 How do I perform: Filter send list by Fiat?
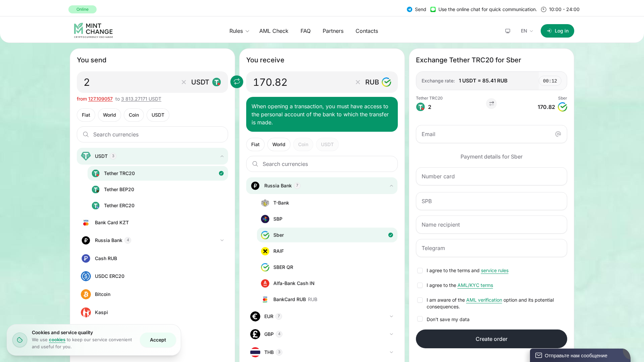[x=86, y=115]
